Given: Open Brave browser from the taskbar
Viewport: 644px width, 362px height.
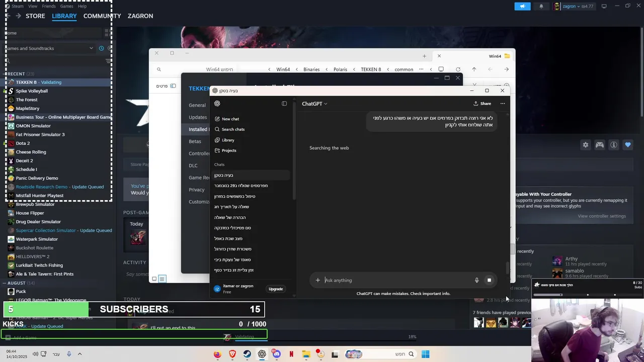Looking at the screenshot, I should pyautogui.click(x=232, y=354).
